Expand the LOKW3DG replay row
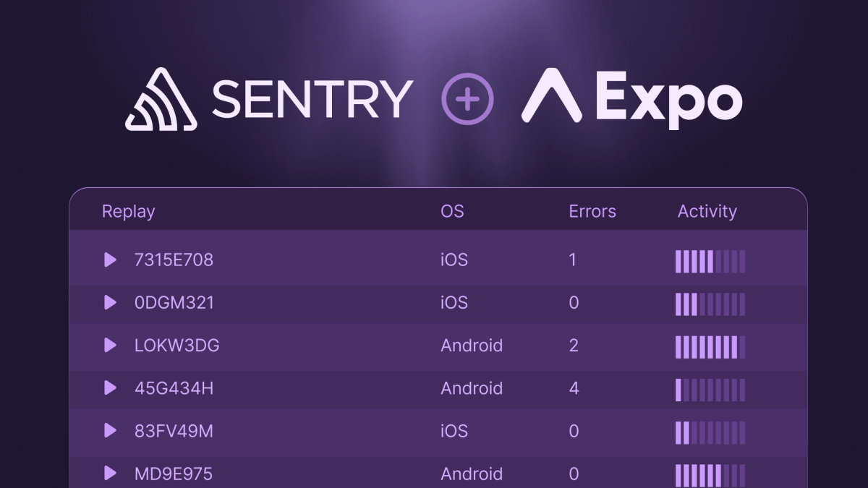Image resolution: width=868 pixels, height=488 pixels. [x=110, y=346]
